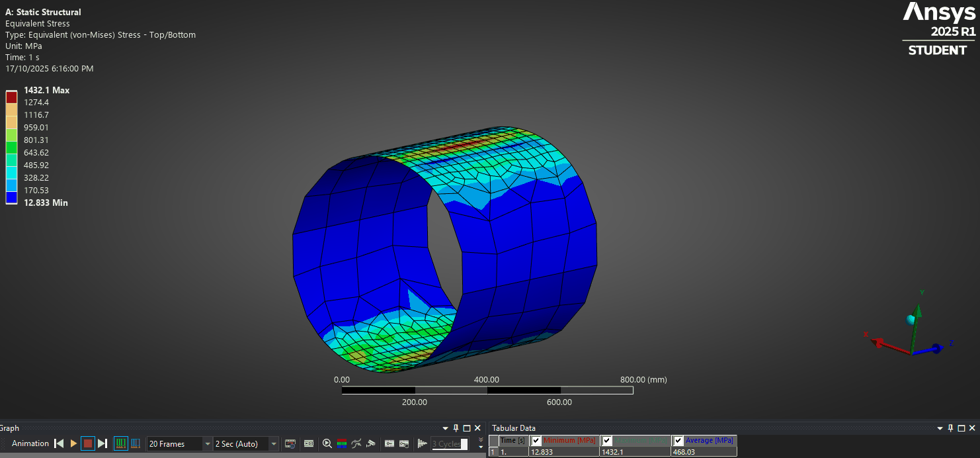Select the minimum value cell 12.833
This screenshot has width=980, height=458.
[564, 452]
